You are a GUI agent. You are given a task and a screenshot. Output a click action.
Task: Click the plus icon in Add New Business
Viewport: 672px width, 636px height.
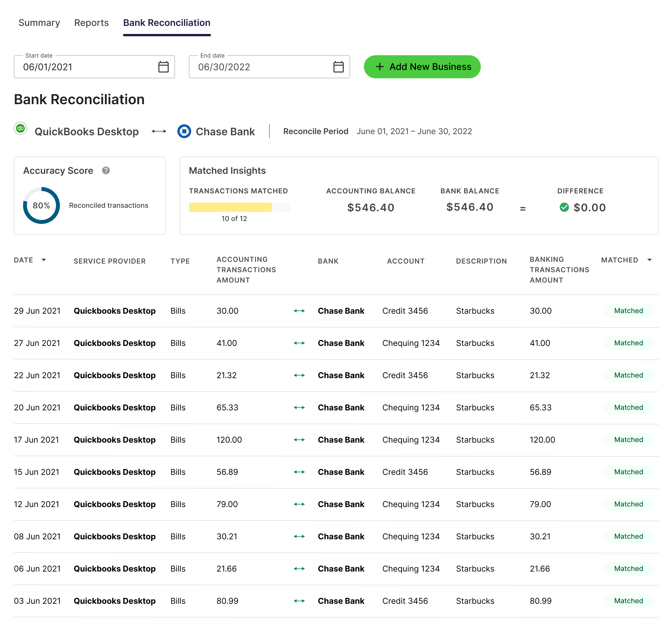(x=379, y=67)
